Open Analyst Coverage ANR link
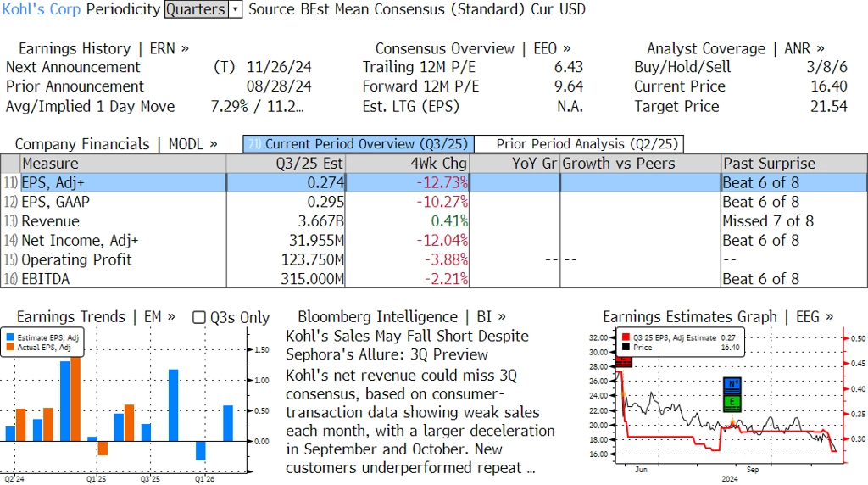Image resolution: width=868 pixels, height=485 pixels. pyautogui.click(x=735, y=48)
